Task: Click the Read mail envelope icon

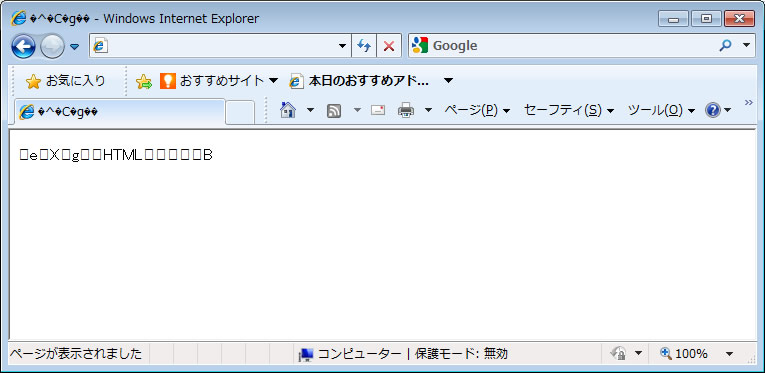Action: click(378, 111)
